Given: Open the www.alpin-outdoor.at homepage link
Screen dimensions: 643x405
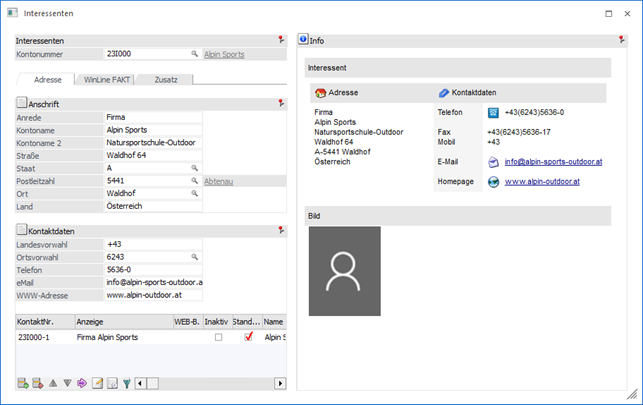Looking at the screenshot, I should (542, 182).
